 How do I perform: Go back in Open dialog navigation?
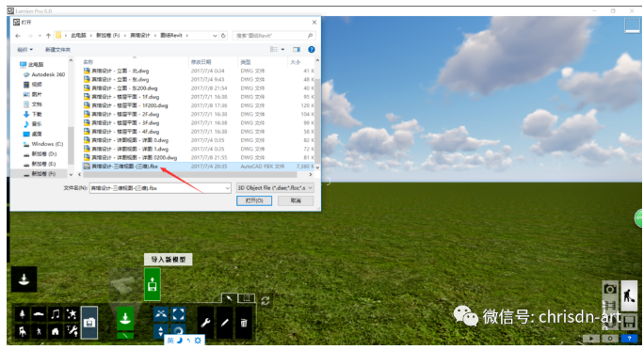tap(18, 36)
